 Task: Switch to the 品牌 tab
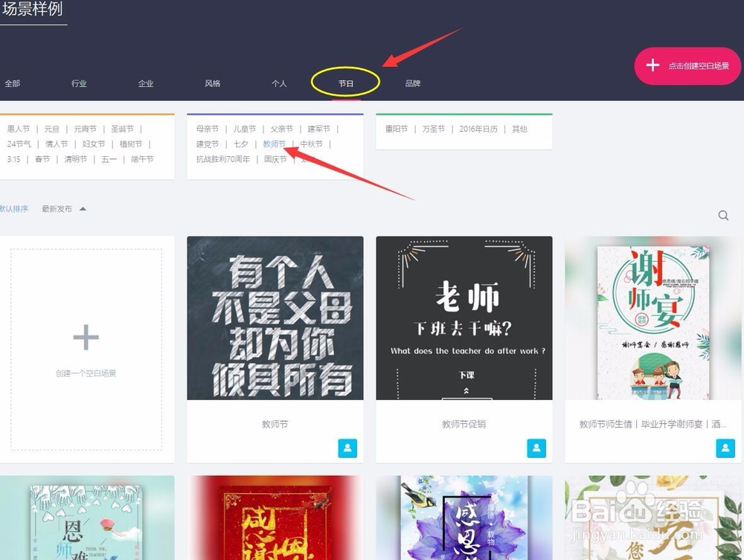tap(413, 83)
